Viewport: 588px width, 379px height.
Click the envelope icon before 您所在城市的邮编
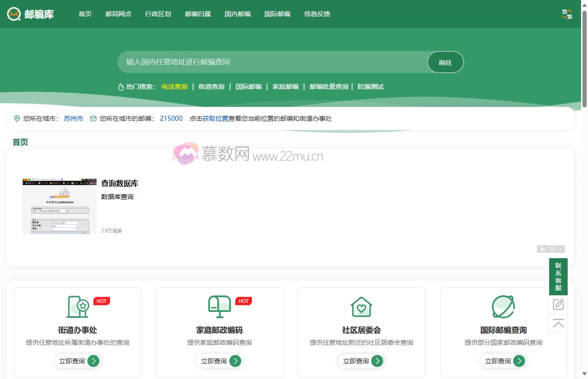pyautogui.click(x=92, y=118)
